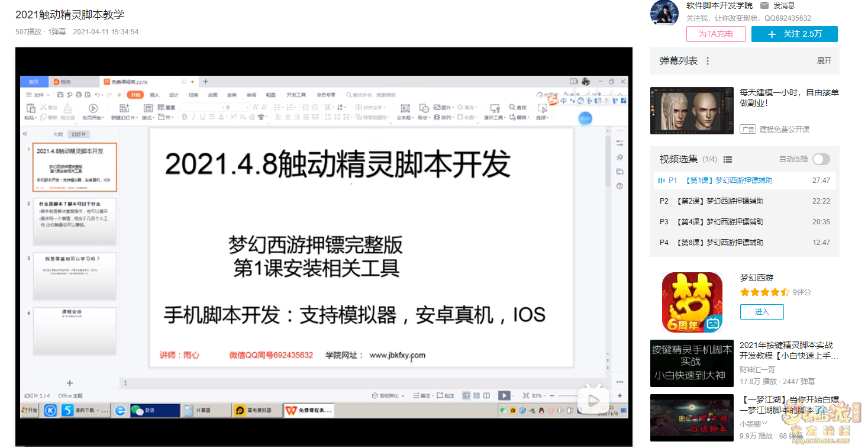This screenshot has height=448, width=868.
Task: Open the 演示工具 dropdown
Action: coord(495,117)
